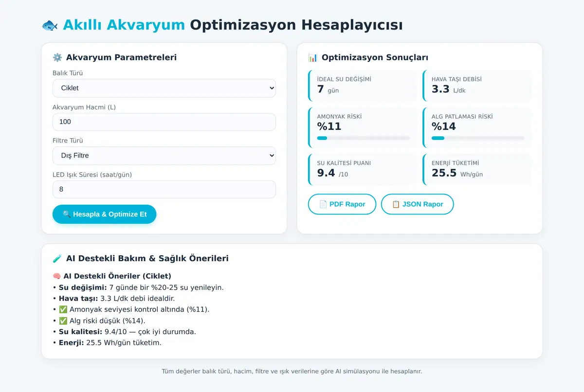Click the Amonyak Riski progress bar
This screenshot has width=584, height=392.
pos(364,138)
